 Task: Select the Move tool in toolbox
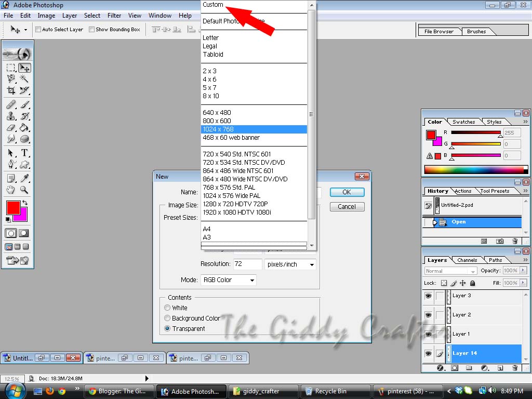click(24, 68)
